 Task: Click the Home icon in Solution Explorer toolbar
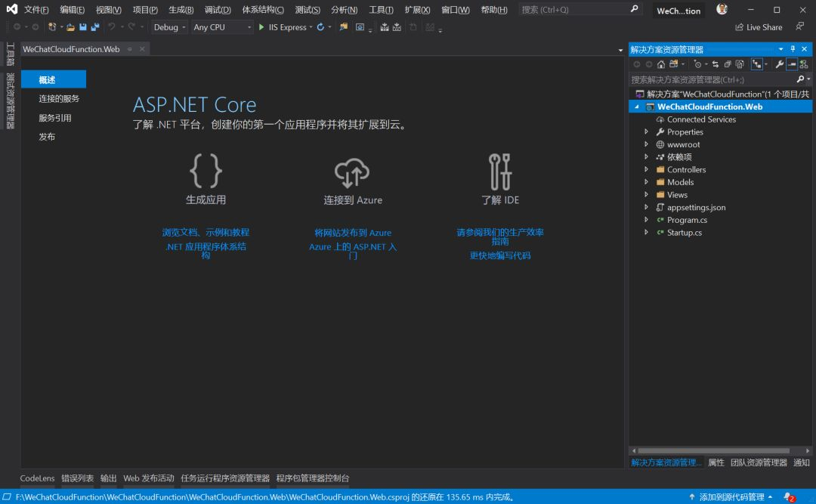pos(661,64)
